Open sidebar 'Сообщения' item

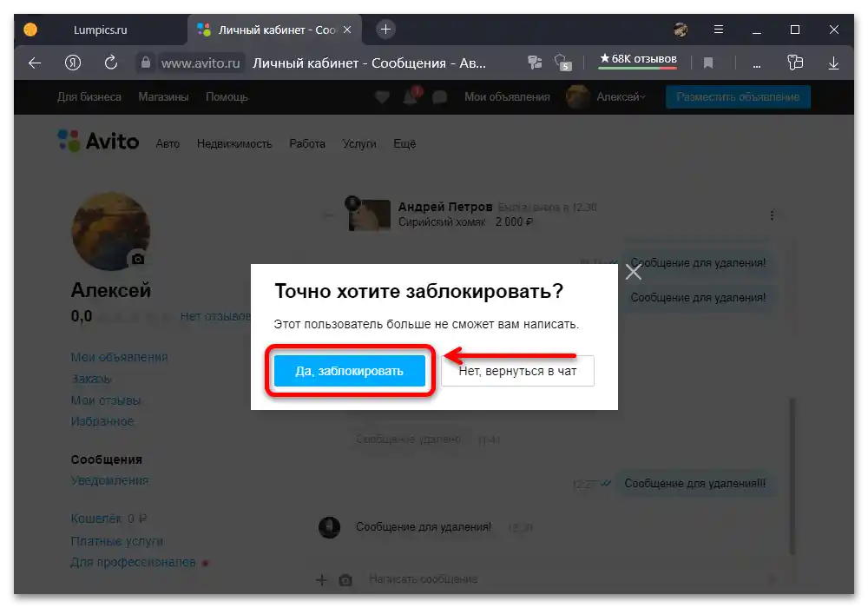tap(106, 459)
